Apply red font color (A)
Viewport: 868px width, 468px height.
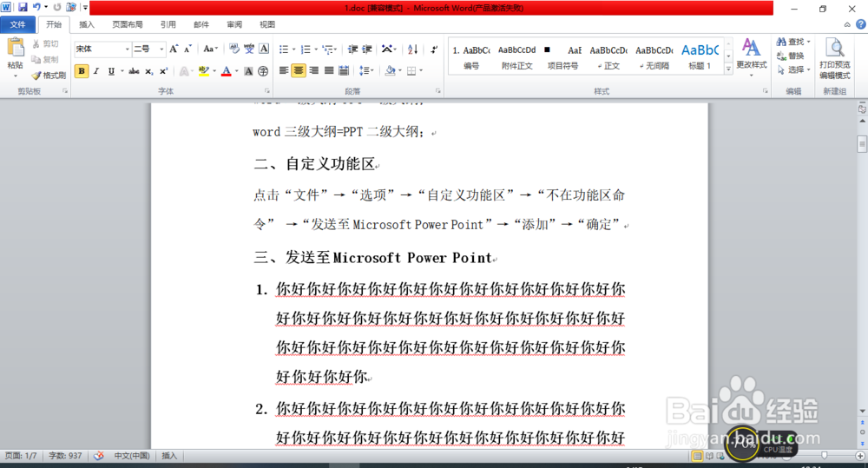point(226,71)
